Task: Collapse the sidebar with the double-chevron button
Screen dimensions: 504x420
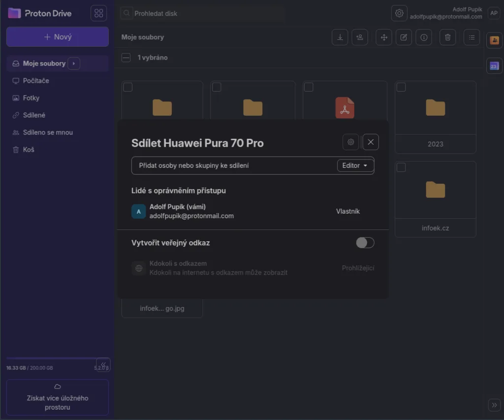Action: [103, 364]
